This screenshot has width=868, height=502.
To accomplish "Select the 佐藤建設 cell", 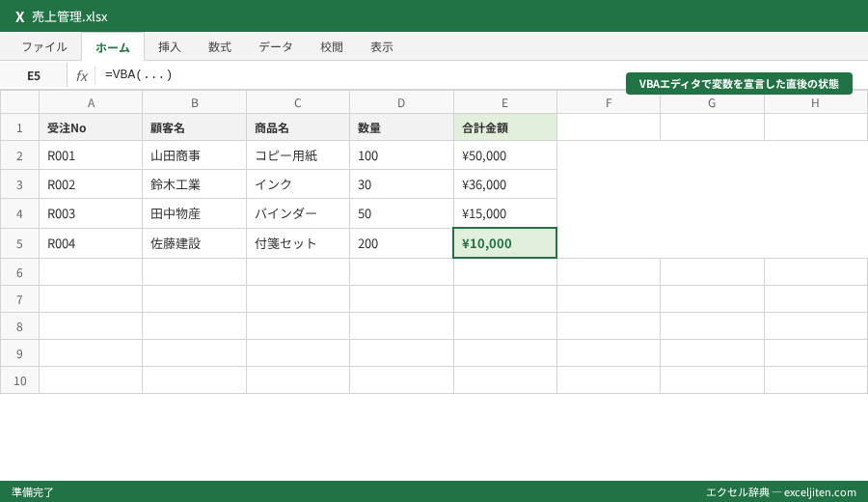I will point(194,243).
